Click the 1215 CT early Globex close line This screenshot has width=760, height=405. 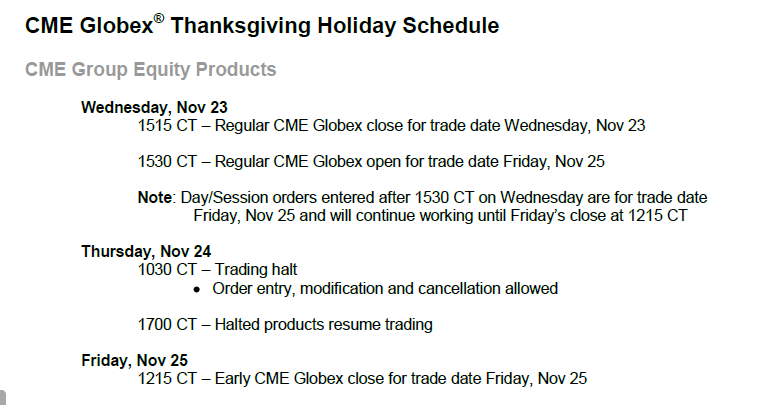[362, 378]
